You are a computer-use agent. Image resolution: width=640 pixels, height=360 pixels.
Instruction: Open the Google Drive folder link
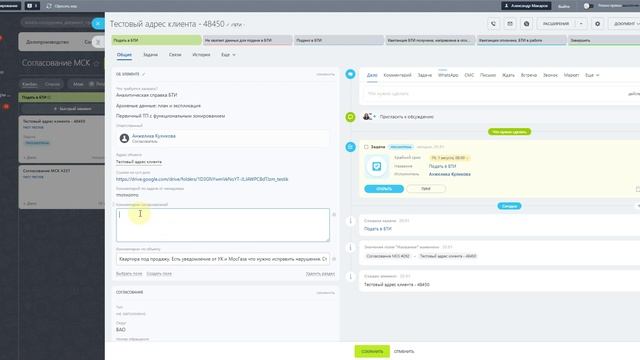[202, 179]
